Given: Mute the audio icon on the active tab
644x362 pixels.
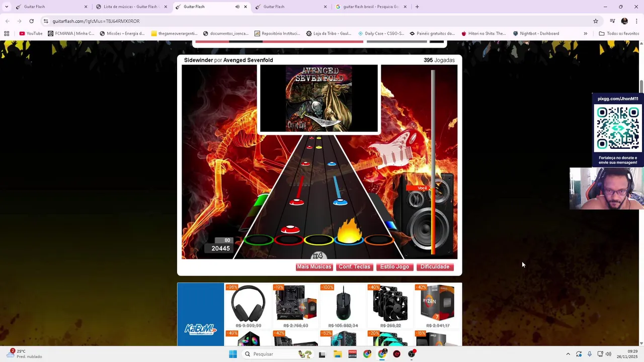Looking at the screenshot, I should point(237,7).
